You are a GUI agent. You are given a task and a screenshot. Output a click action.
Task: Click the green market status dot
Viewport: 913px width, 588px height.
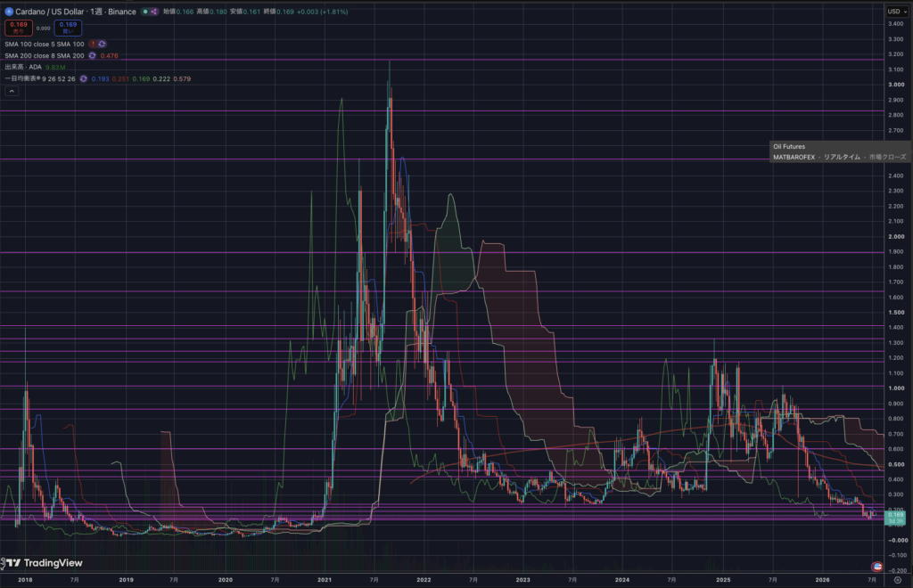point(145,11)
